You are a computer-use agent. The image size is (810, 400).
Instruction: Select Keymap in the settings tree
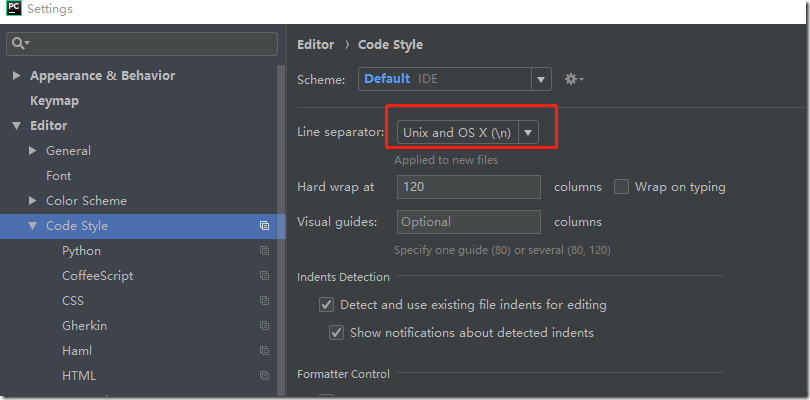[x=54, y=101]
